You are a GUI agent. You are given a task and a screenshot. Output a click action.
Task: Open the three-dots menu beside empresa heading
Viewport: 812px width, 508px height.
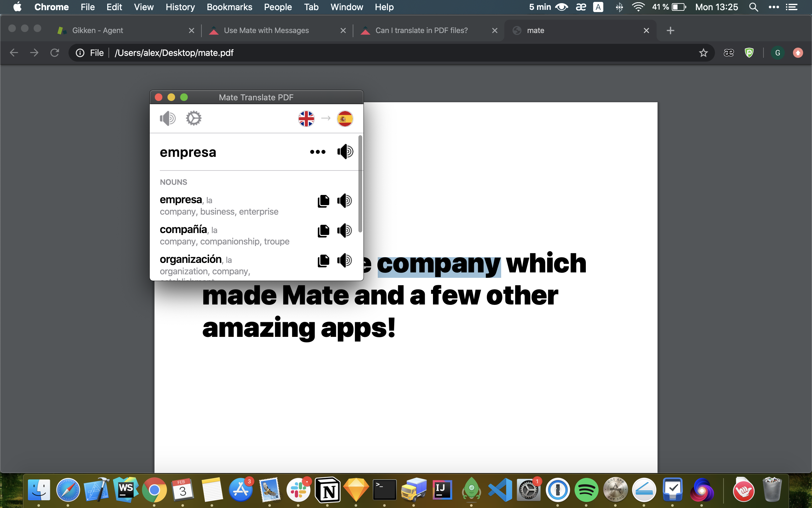318,152
